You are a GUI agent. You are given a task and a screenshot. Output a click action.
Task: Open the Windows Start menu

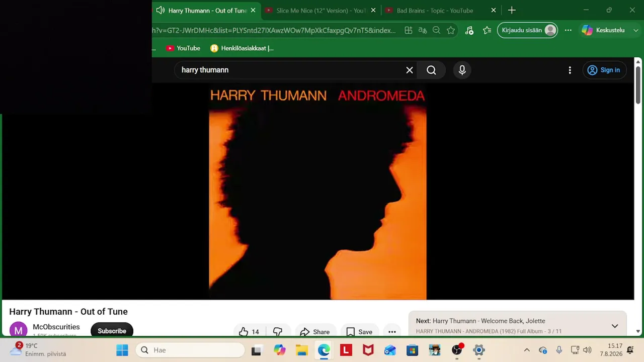(x=122, y=350)
